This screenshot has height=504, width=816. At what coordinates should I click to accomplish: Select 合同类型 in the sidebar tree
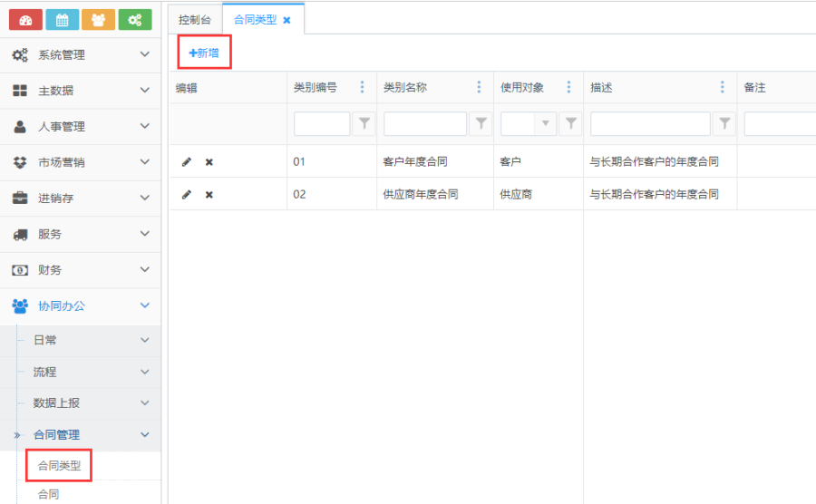[59, 466]
